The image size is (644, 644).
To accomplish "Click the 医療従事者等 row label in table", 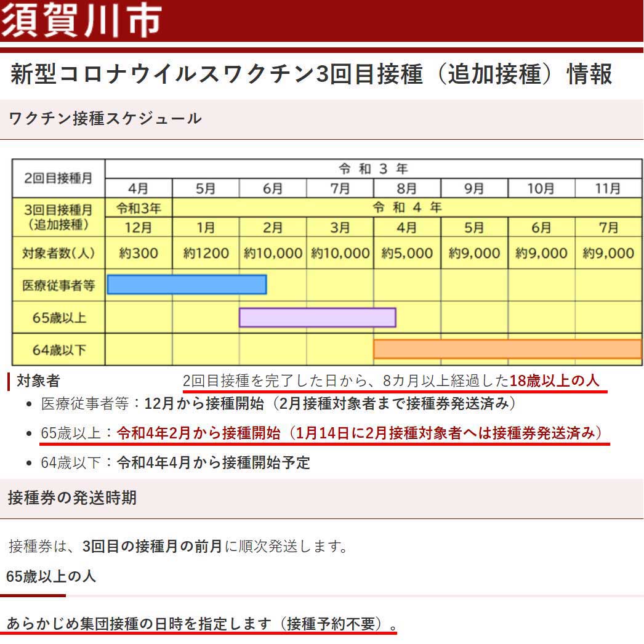I will (58, 285).
